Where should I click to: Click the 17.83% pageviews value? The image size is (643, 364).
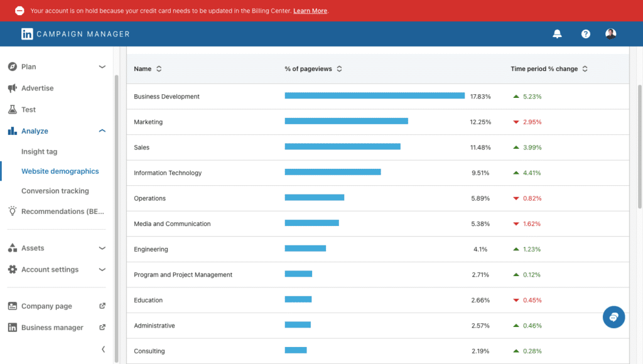tap(480, 97)
